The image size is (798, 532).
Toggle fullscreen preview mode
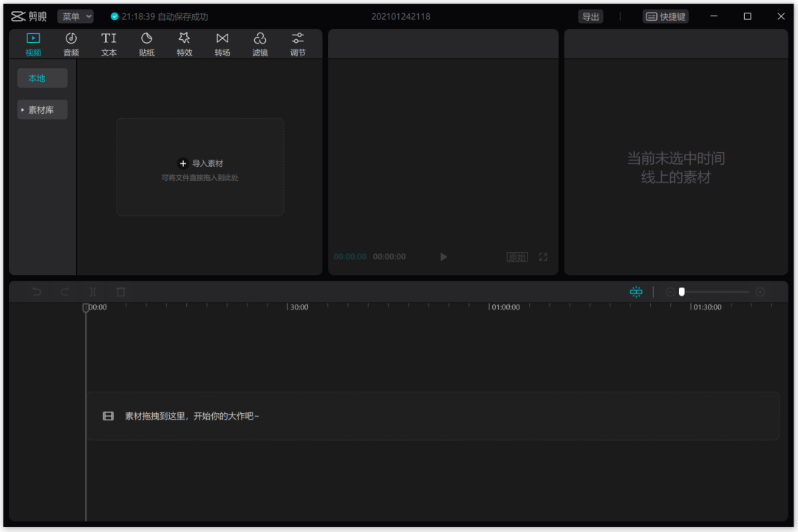[543, 257]
